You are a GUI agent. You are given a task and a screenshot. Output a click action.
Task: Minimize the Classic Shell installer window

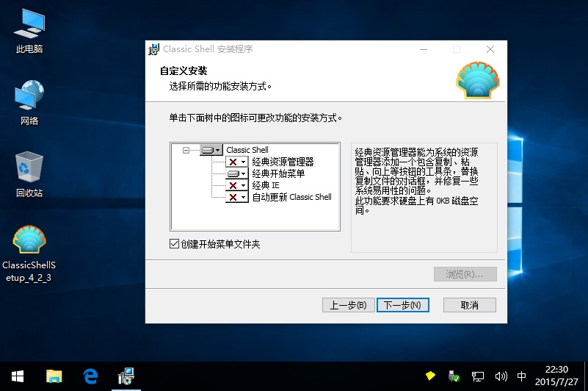pos(424,49)
